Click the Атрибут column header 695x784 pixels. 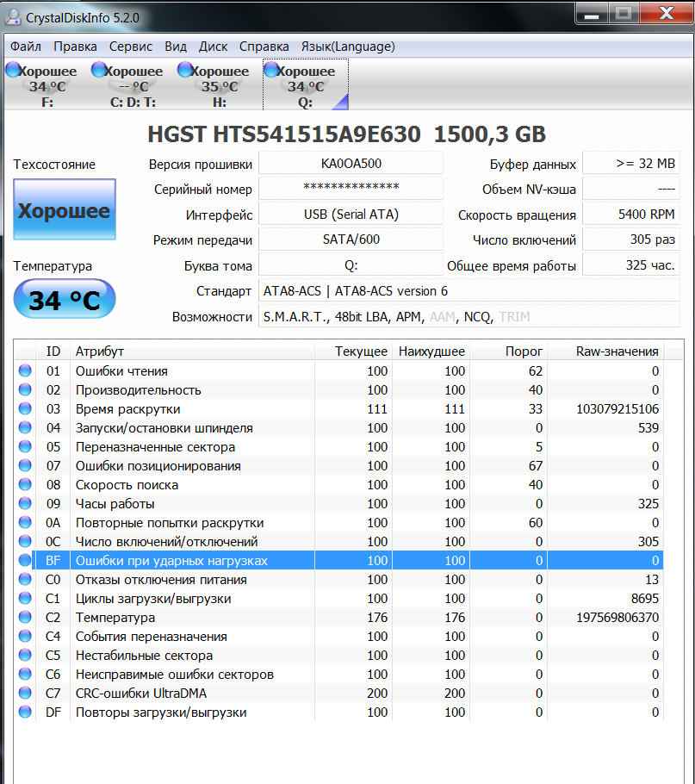coord(192,351)
